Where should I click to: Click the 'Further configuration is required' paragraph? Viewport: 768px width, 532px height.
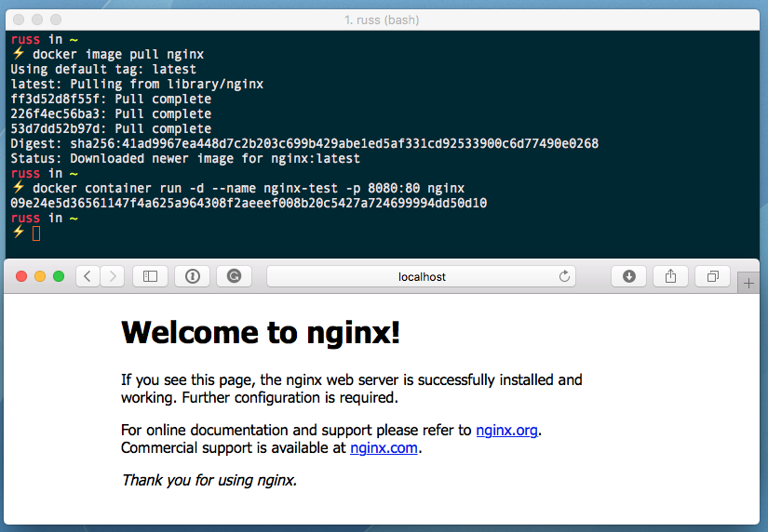pyautogui.click(x=352, y=389)
